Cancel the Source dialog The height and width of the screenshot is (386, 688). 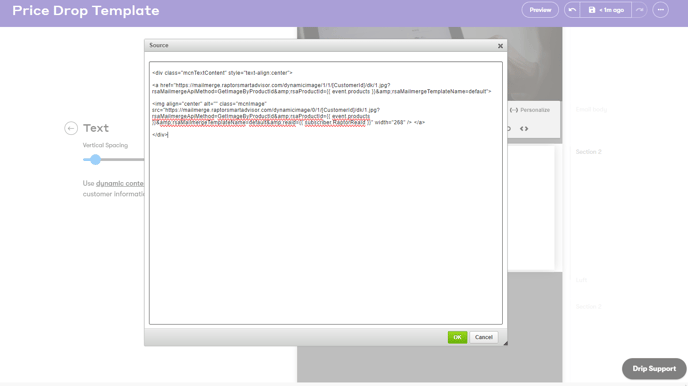point(484,337)
